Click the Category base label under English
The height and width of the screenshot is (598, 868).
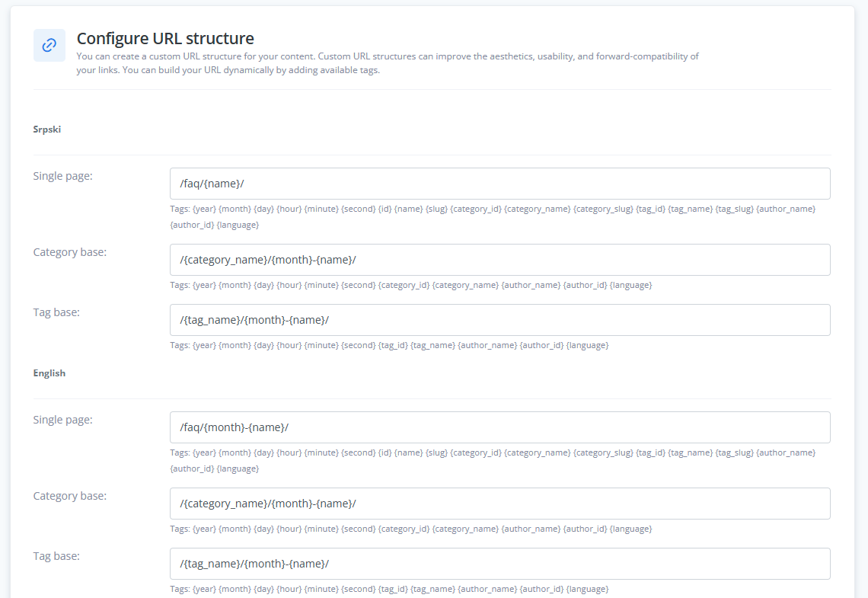[x=70, y=496]
